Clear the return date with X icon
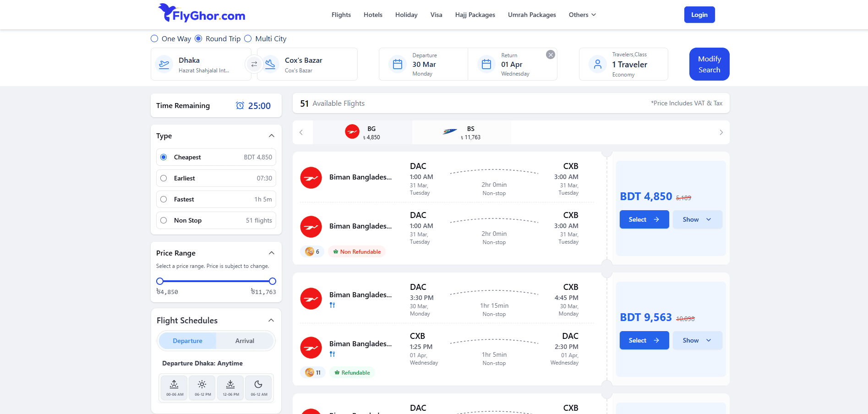 pyautogui.click(x=551, y=54)
